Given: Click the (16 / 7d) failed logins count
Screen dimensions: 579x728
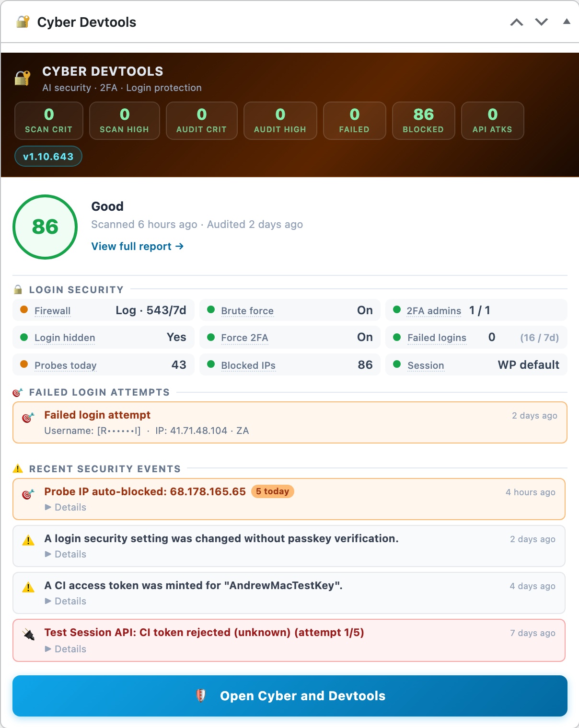Looking at the screenshot, I should pyautogui.click(x=540, y=338).
